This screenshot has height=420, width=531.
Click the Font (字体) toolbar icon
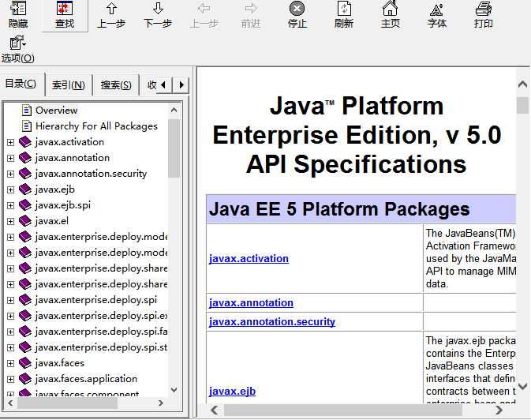[436, 15]
